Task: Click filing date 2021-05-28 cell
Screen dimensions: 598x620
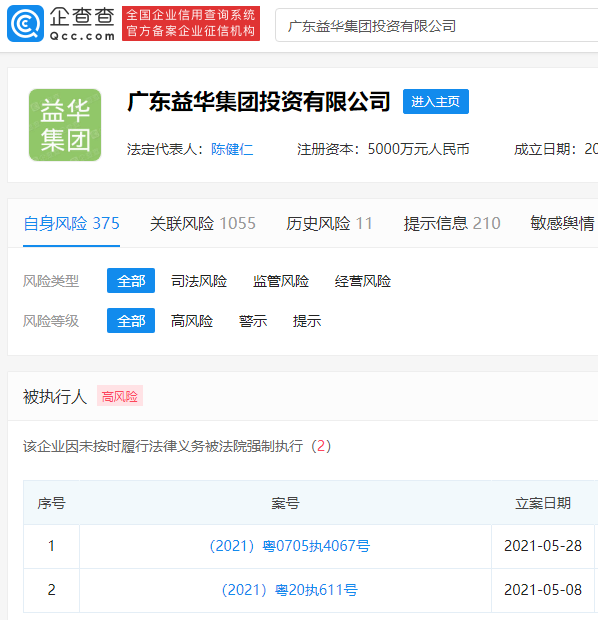Action: click(543, 546)
